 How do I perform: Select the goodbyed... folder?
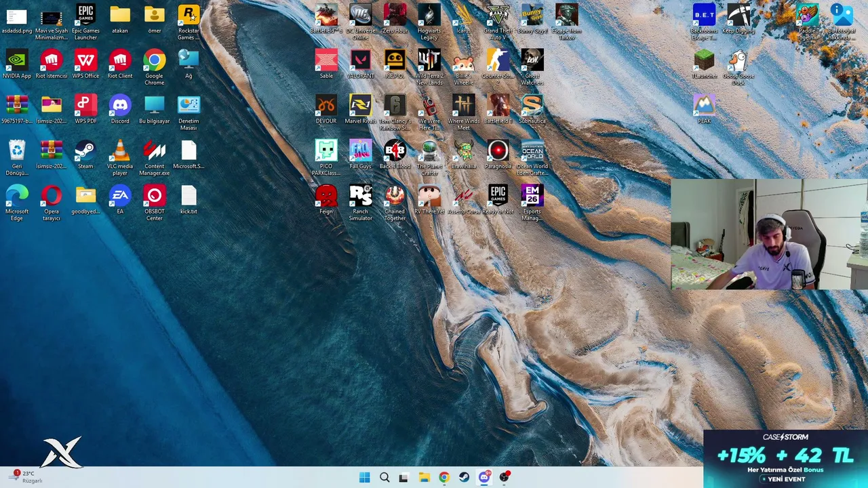click(x=85, y=200)
